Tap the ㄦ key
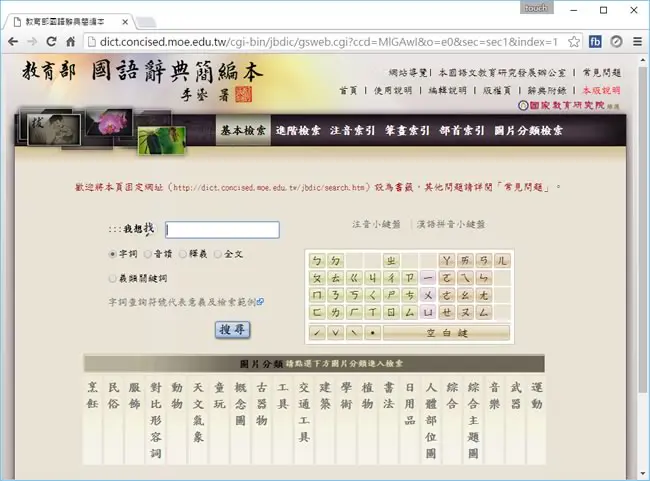650x481 pixels. point(502,260)
